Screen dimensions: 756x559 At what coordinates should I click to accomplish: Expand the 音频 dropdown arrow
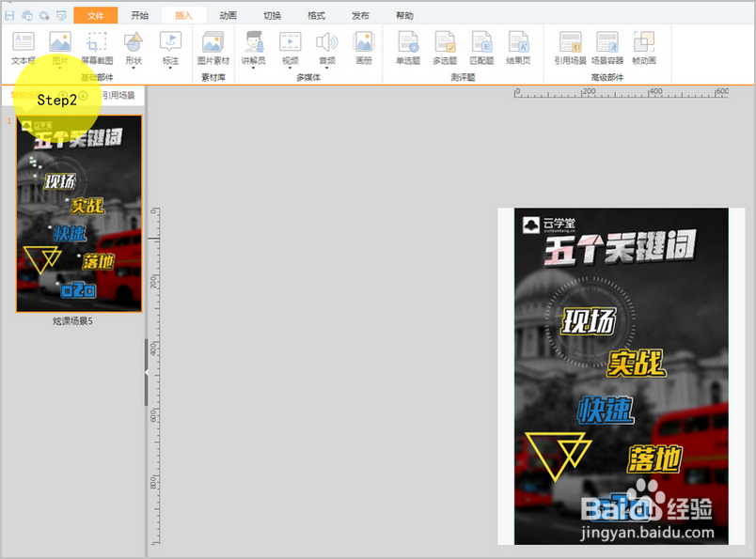(327, 69)
